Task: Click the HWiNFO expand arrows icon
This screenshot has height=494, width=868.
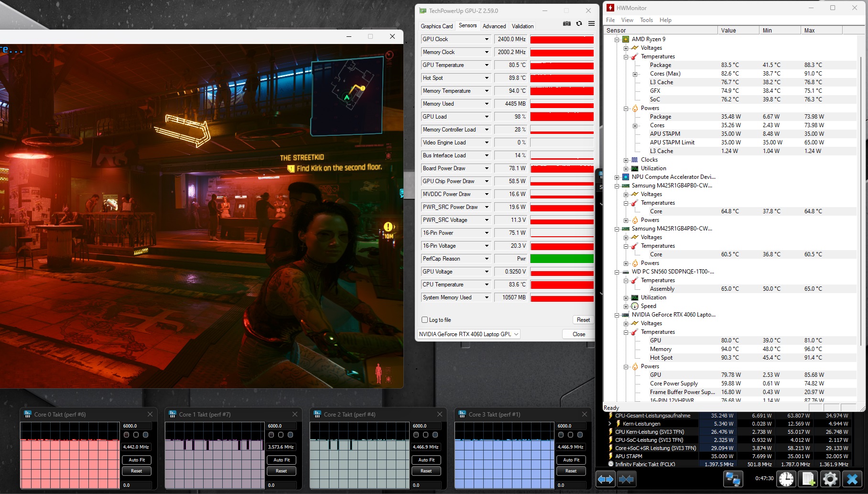Action: coord(606,479)
